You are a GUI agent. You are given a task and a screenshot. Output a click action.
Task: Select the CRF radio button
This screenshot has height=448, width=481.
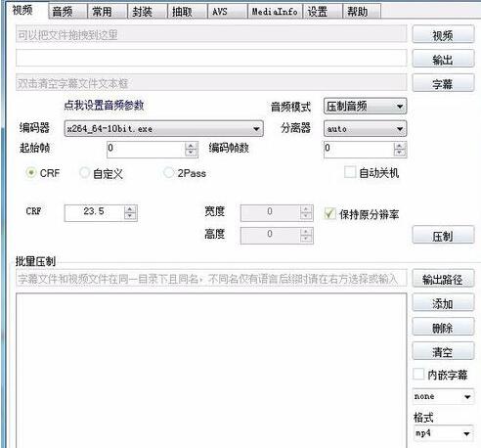click(x=31, y=172)
